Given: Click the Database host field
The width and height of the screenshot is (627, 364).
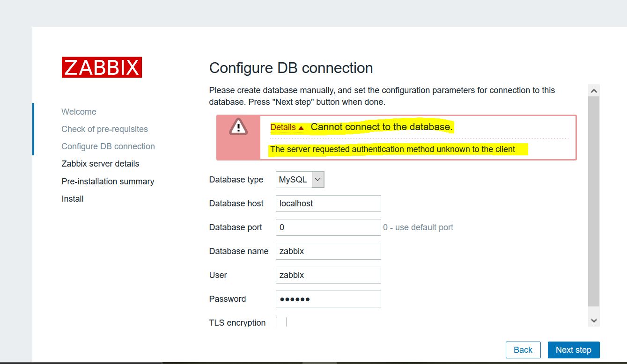Looking at the screenshot, I should pyautogui.click(x=328, y=204).
